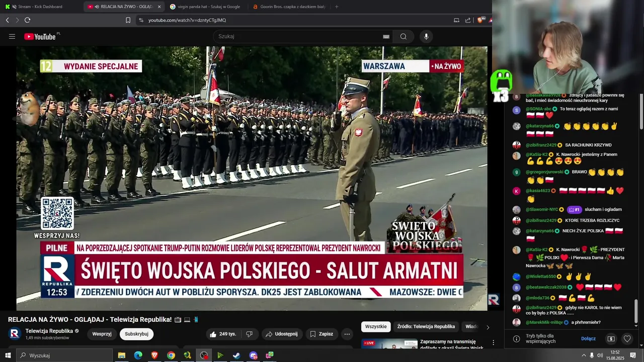Screen dimensions: 644x362
Task: Select the Wszystkie filter chip
Action: click(x=376, y=326)
